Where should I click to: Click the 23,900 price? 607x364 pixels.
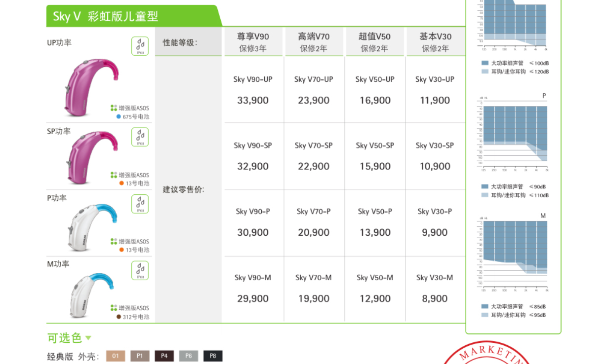click(x=314, y=101)
